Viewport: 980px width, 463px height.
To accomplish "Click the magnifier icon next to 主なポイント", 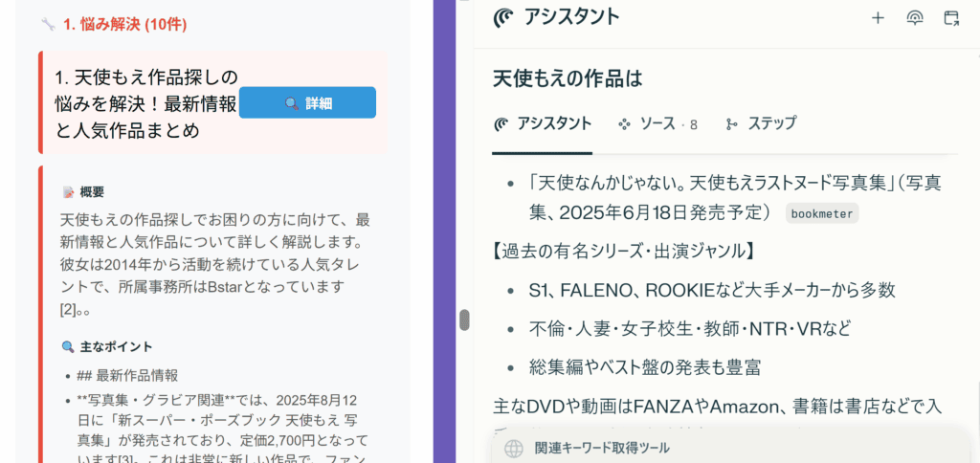I will pyautogui.click(x=68, y=347).
